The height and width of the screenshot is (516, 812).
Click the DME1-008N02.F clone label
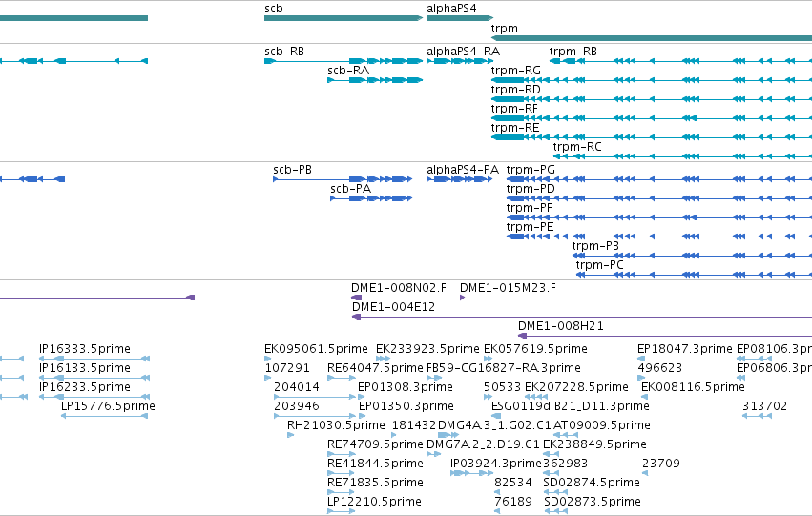click(399, 288)
